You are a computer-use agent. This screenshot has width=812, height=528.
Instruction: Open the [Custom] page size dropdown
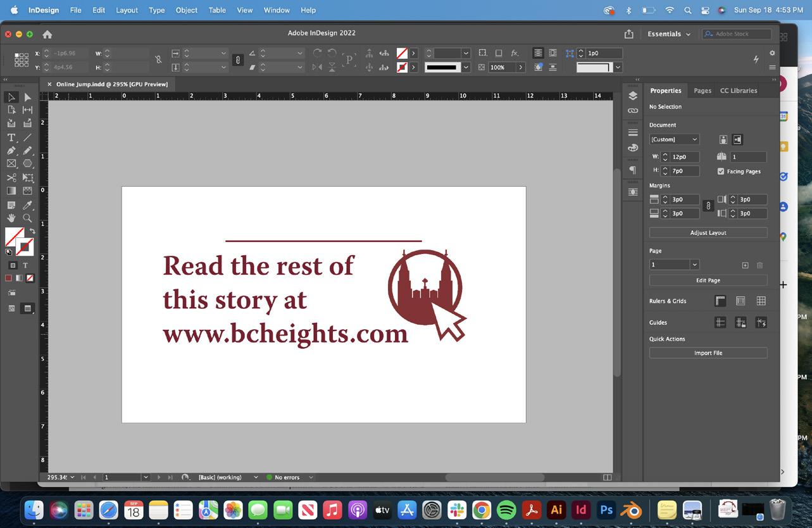pos(674,139)
